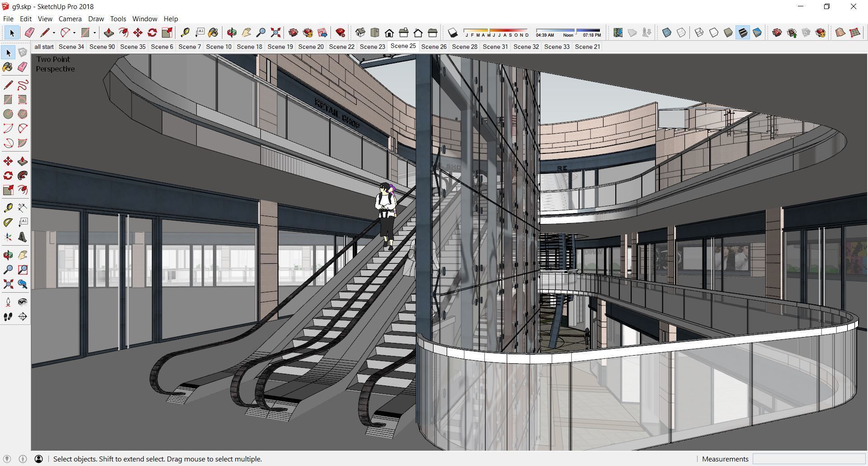Open the File menu

click(x=8, y=19)
